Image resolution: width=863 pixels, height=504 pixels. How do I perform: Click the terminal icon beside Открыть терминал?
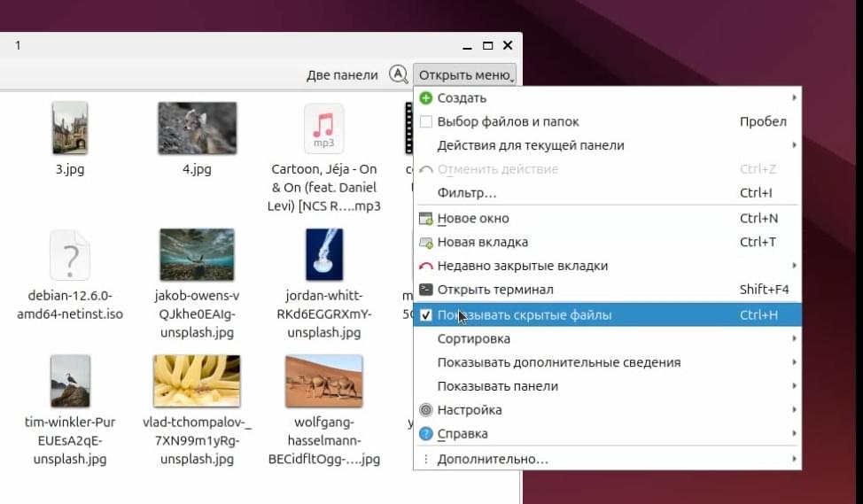(x=426, y=290)
